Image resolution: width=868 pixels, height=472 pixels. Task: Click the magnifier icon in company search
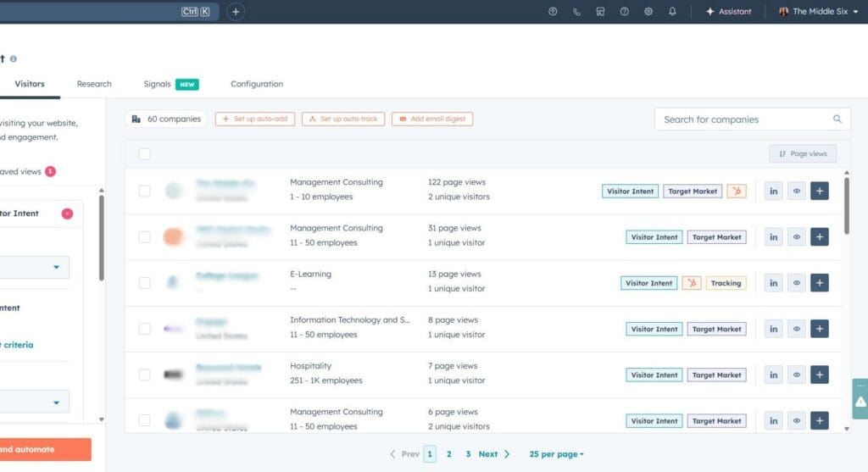837,119
